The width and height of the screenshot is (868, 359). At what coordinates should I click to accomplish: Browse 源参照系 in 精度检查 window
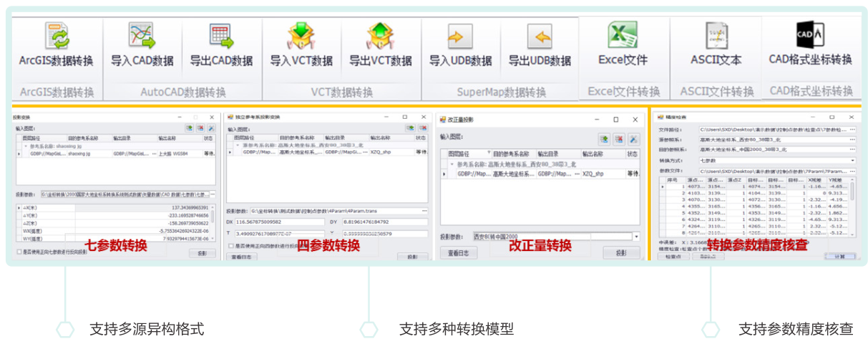coord(852,139)
